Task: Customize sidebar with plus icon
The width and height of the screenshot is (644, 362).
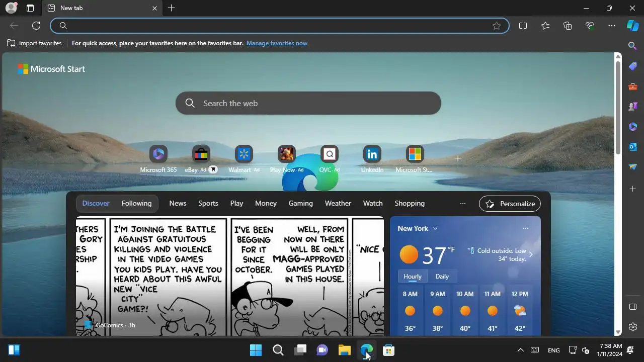Action: 633,189
